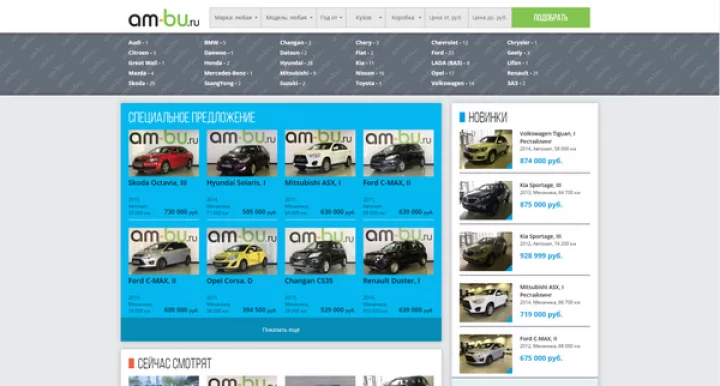Open the Renault Duster, I car photo
This screenshot has width=720, height=386.
pyautogui.click(x=398, y=251)
